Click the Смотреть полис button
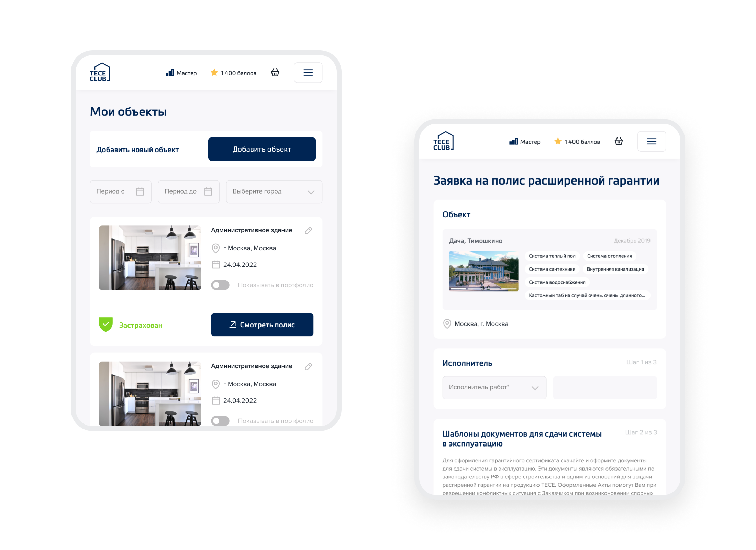This screenshot has width=756, height=550. [262, 324]
